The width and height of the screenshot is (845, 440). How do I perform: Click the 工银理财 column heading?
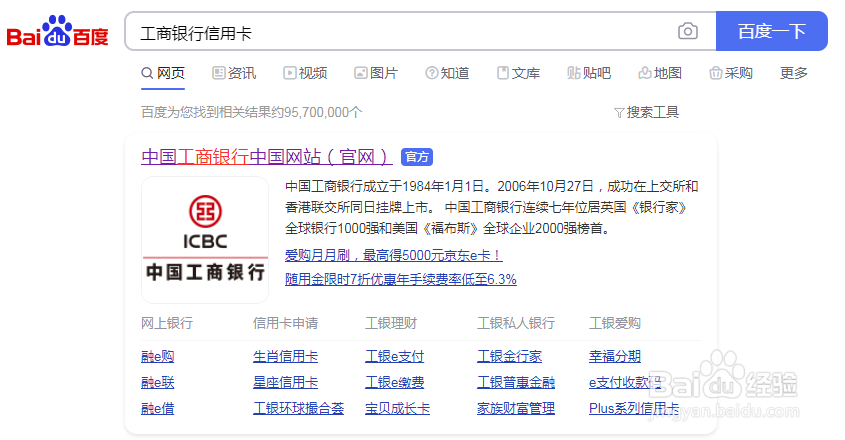(391, 323)
